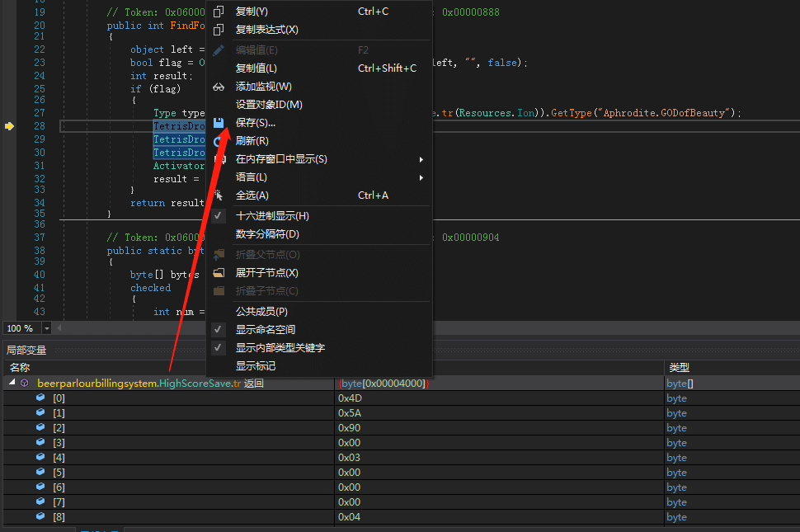Viewport: 800px width, 532px height.
Task: Click the field icon of row [5]
Action: tap(40, 471)
